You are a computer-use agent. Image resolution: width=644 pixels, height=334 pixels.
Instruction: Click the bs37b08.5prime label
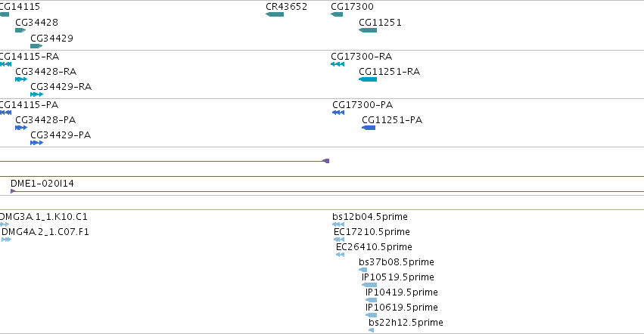pyautogui.click(x=397, y=261)
